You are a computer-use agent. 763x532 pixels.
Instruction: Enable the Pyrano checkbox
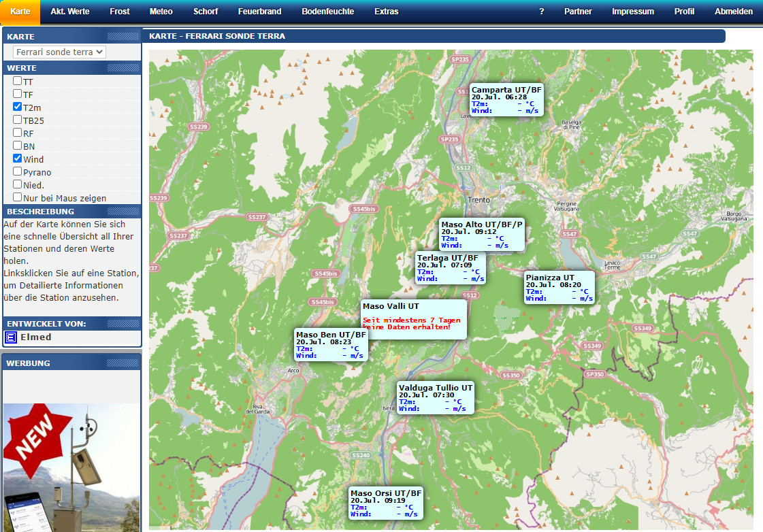[x=18, y=171]
